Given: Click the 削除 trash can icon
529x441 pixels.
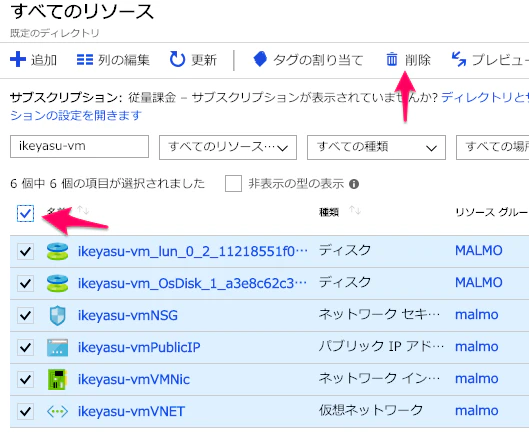Looking at the screenshot, I should [392, 59].
